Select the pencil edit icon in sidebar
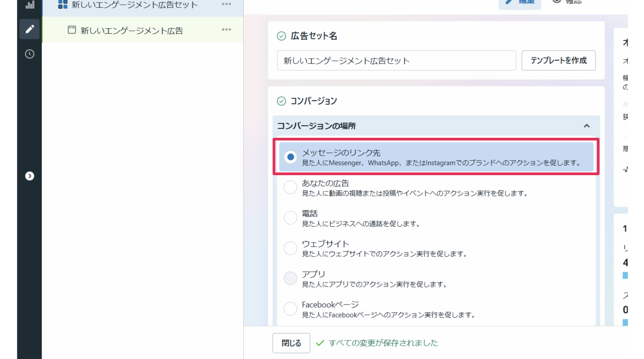Screen dimensions: 644x359 coord(30,29)
